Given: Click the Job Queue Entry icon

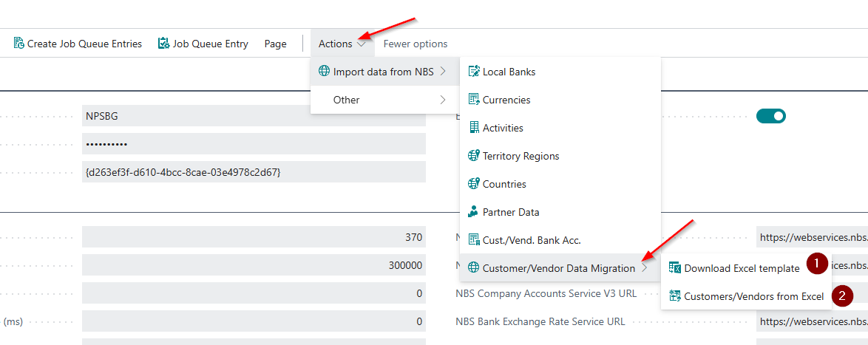Looking at the screenshot, I should (x=163, y=44).
